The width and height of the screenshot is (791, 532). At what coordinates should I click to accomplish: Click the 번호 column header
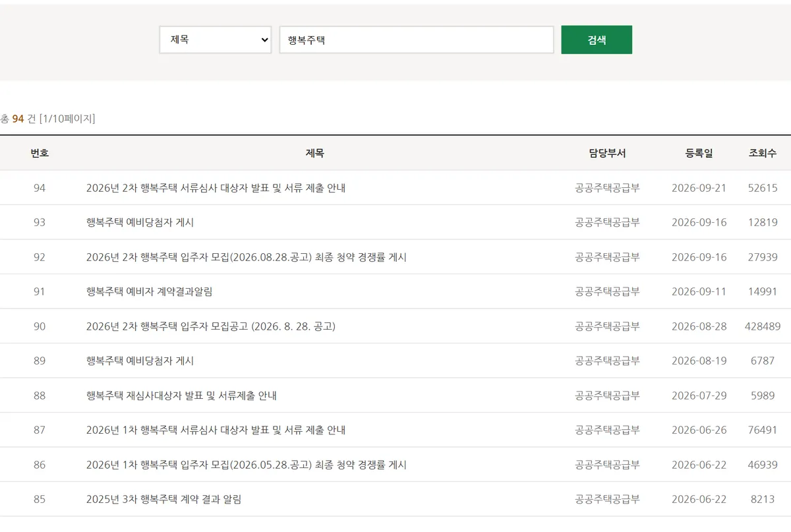tap(40, 153)
